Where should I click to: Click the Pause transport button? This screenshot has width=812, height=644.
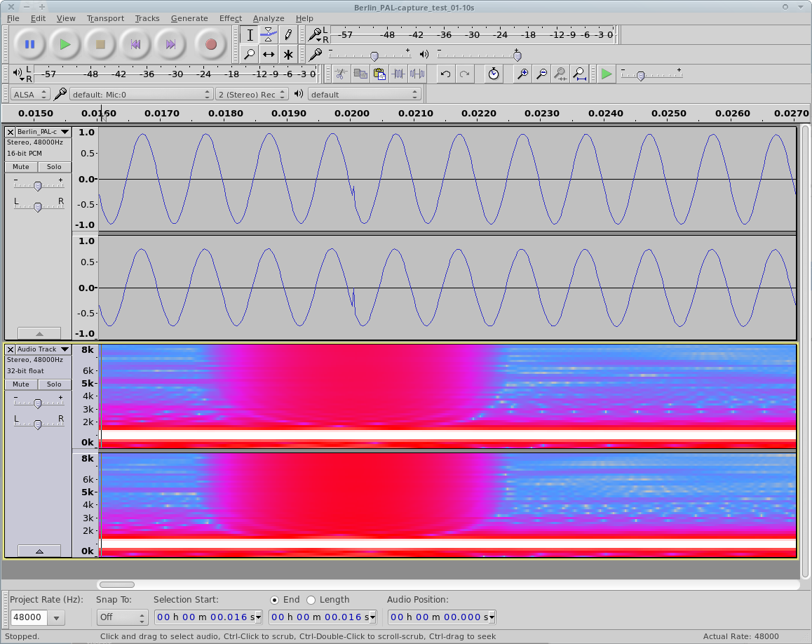29,44
